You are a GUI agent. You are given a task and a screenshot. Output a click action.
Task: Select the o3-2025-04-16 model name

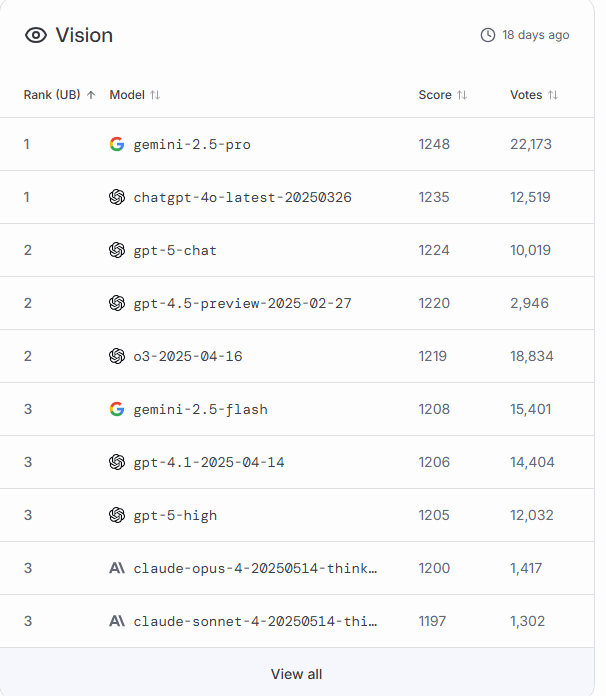[188, 356]
